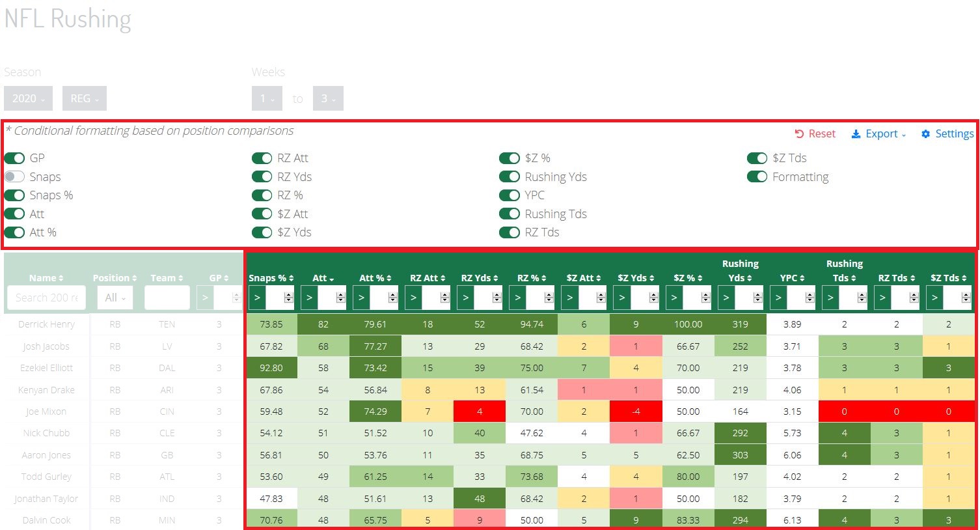Open the ending week dropdown
The width and height of the screenshot is (980, 530).
point(328,98)
